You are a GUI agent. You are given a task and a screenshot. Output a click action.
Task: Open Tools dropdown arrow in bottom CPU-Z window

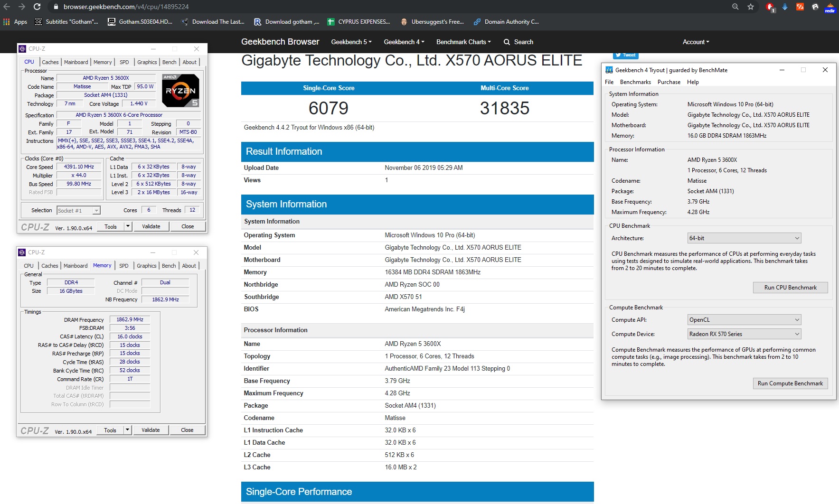(127, 430)
